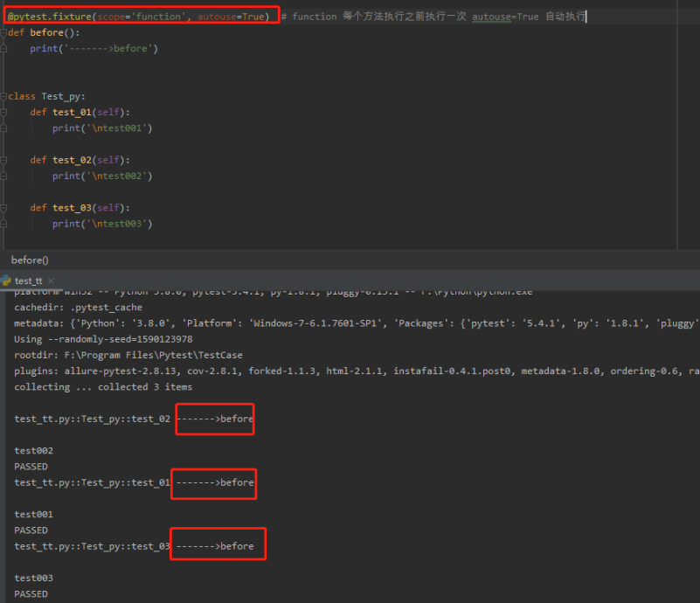700x603 pixels.
Task: Click the 'class Test_py:' declaration
Action: (46, 96)
